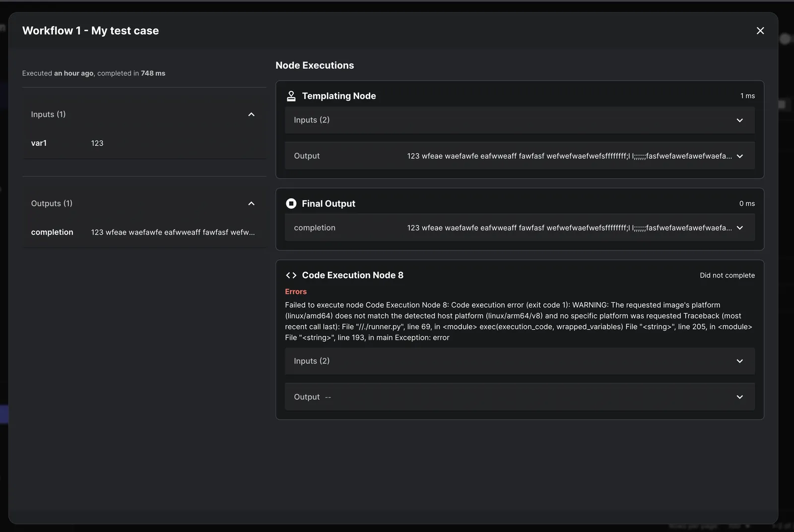Click the Did not complete status

[x=727, y=275]
